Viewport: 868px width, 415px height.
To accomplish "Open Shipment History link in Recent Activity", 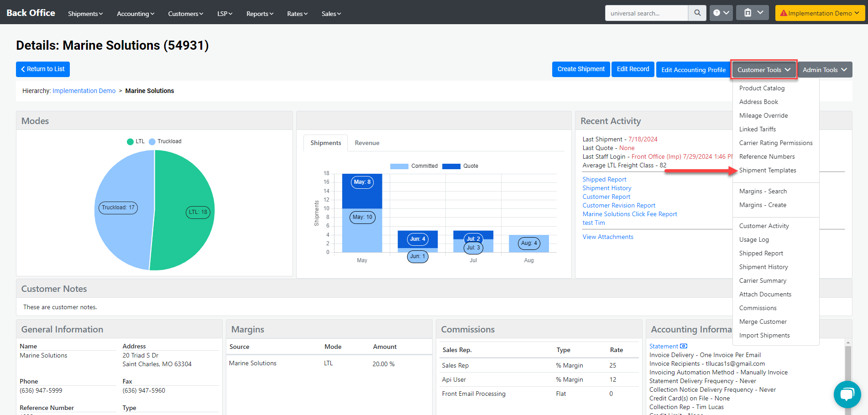I will click(607, 188).
